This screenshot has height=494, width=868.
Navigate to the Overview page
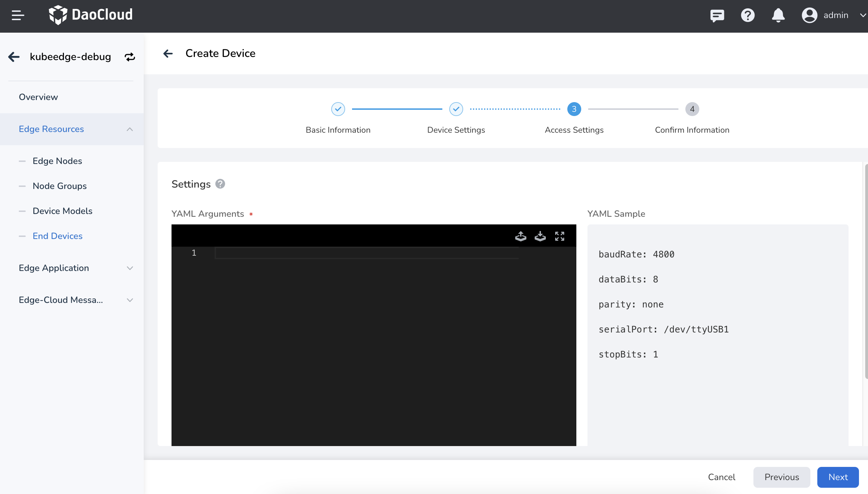pyautogui.click(x=38, y=97)
